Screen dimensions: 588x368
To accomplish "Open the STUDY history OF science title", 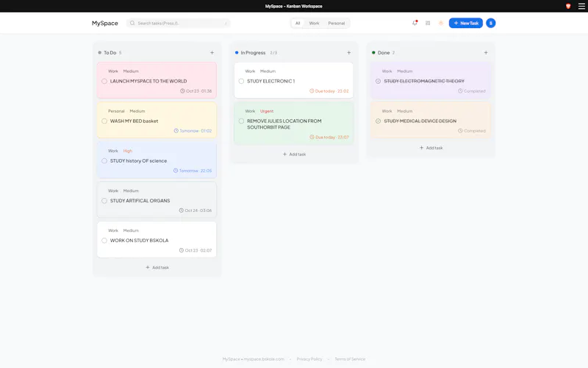I will [x=138, y=160].
